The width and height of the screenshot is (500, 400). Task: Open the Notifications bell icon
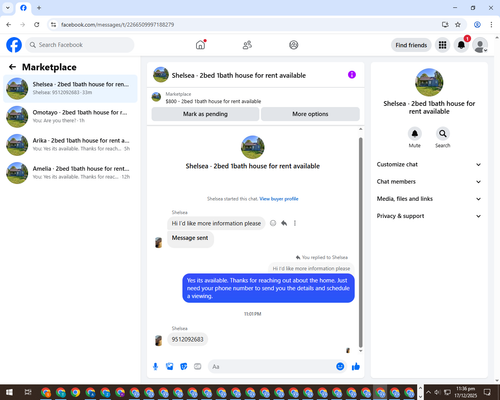(x=461, y=45)
